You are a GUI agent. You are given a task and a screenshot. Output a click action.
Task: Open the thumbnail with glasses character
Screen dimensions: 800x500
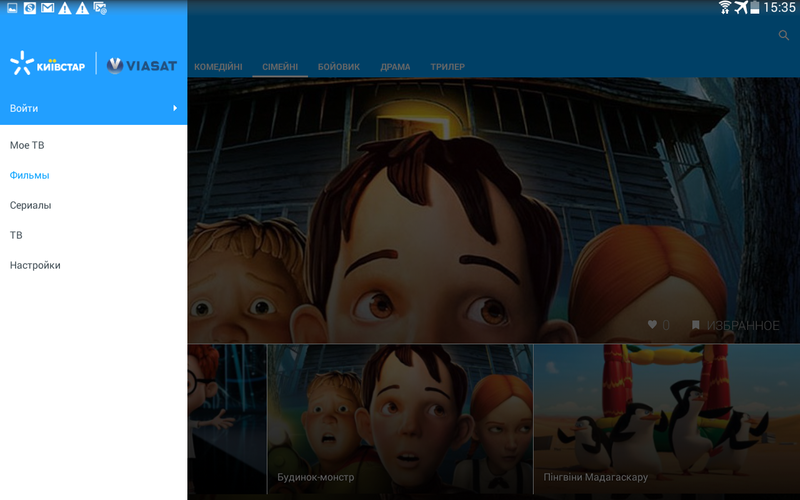[x=227, y=419]
